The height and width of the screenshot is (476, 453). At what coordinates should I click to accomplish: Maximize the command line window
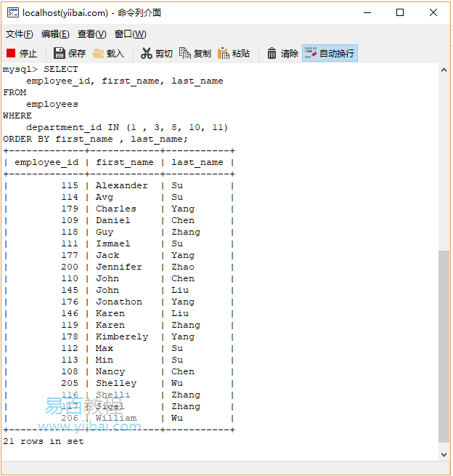pos(400,12)
